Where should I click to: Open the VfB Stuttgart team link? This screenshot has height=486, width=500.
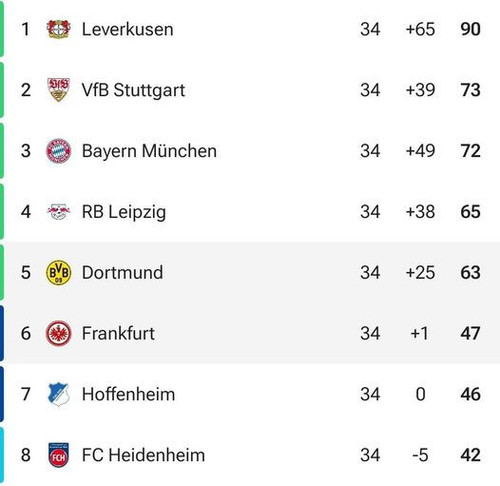[133, 90]
